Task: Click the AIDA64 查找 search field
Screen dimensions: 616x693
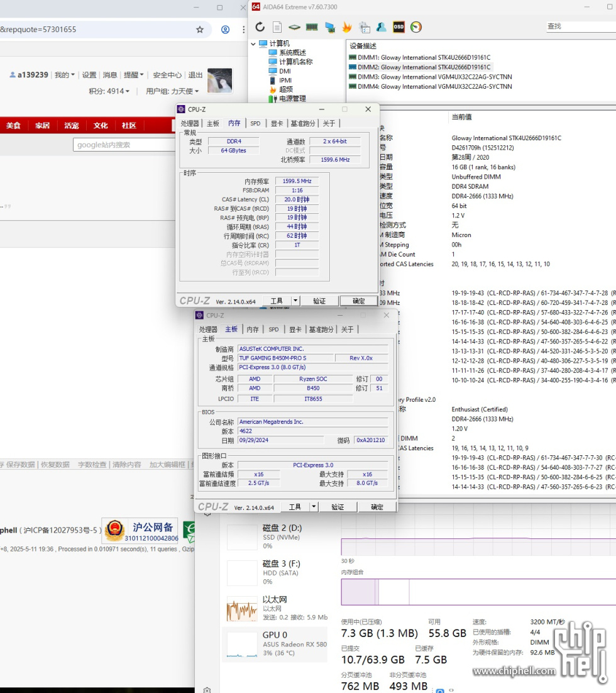Action: point(581,26)
